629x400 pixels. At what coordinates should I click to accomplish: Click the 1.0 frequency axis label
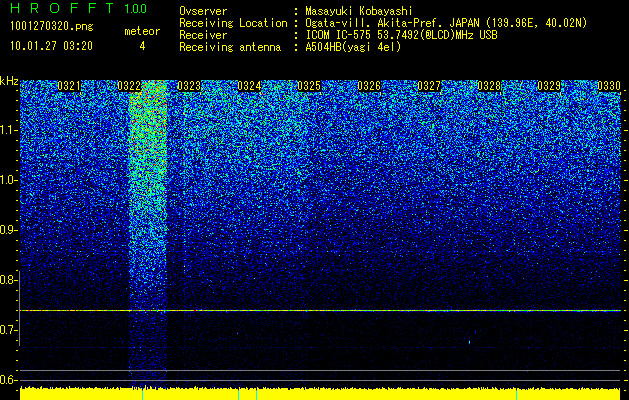point(9,180)
